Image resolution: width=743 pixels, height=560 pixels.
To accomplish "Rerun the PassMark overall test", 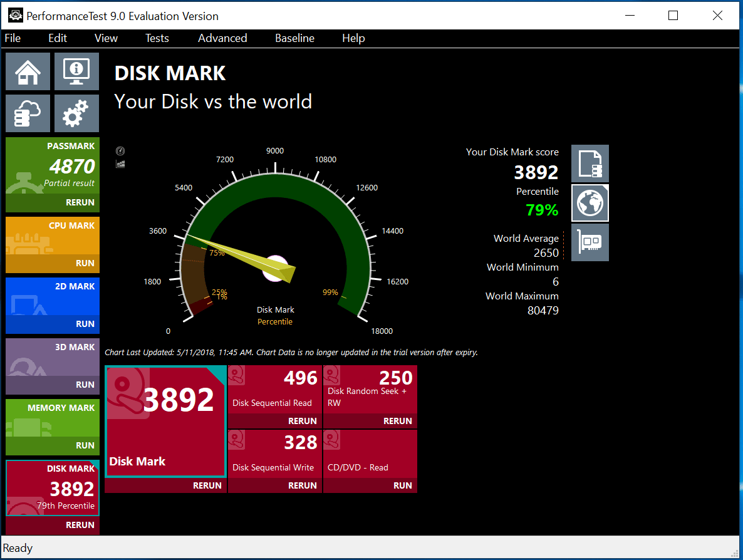I will point(80,203).
